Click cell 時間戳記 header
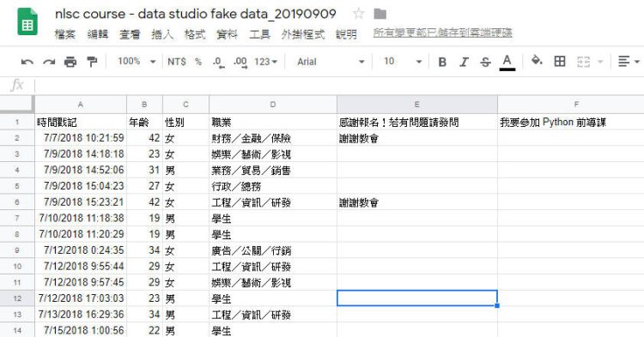This screenshot has width=644, height=337. (x=81, y=122)
